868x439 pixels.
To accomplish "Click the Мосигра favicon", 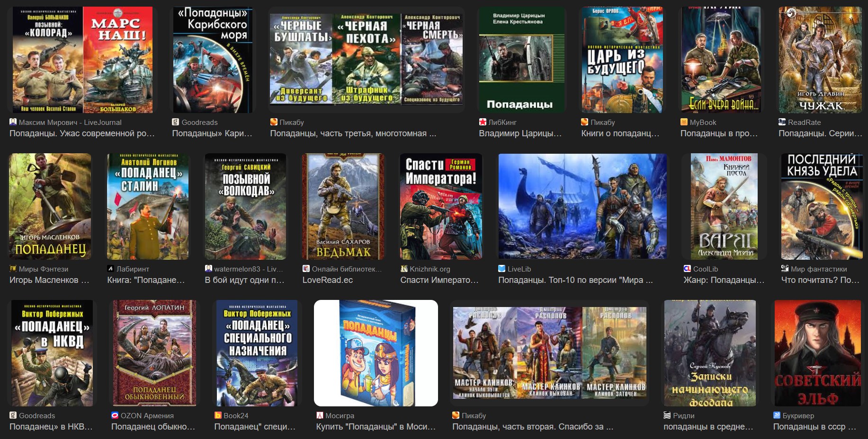I will tap(320, 415).
